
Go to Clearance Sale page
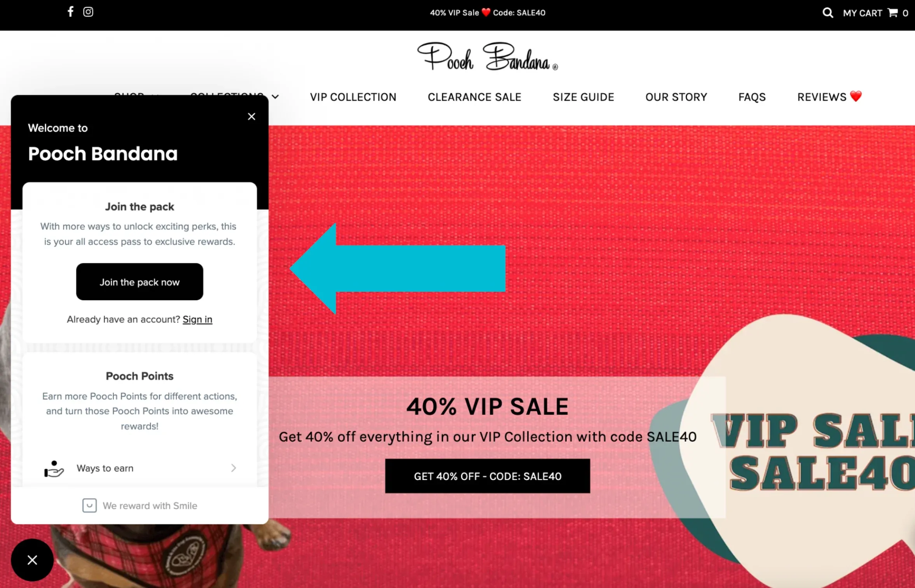point(474,97)
